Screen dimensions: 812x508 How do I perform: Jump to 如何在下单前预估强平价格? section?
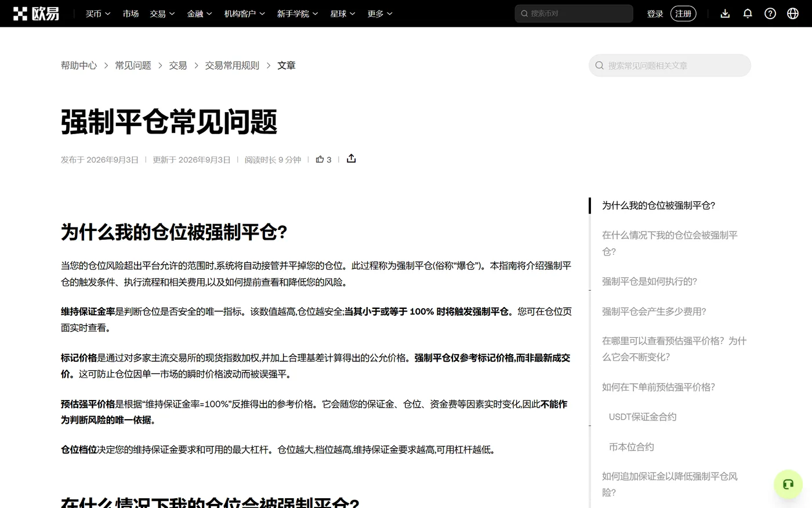pyautogui.click(x=658, y=387)
